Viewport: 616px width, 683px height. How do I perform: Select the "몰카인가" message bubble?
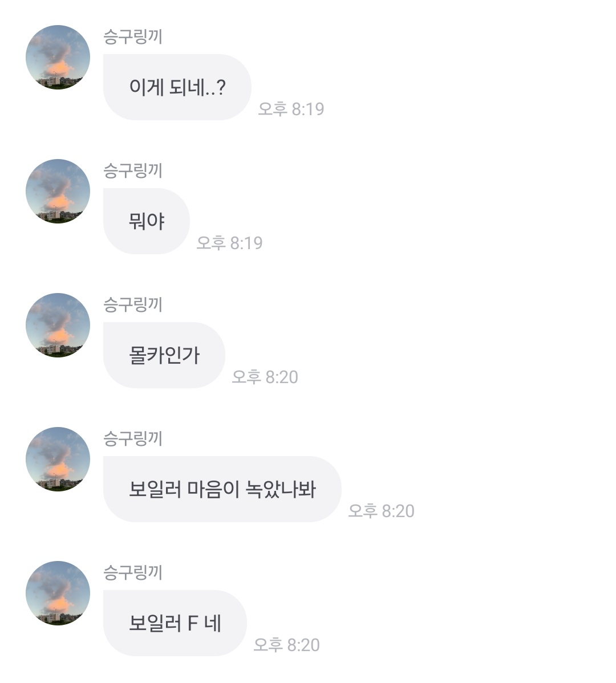point(164,355)
